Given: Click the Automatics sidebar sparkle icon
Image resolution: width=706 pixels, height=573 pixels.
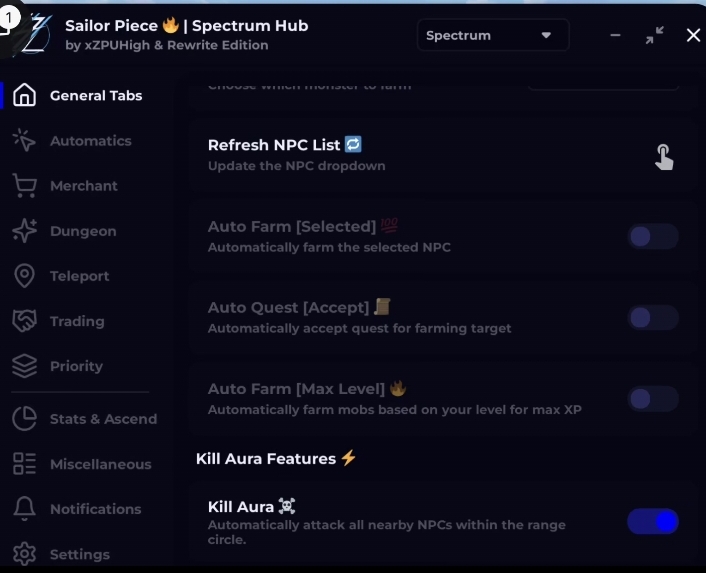Looking at the screenshot, I should click(x=24, y=141).
